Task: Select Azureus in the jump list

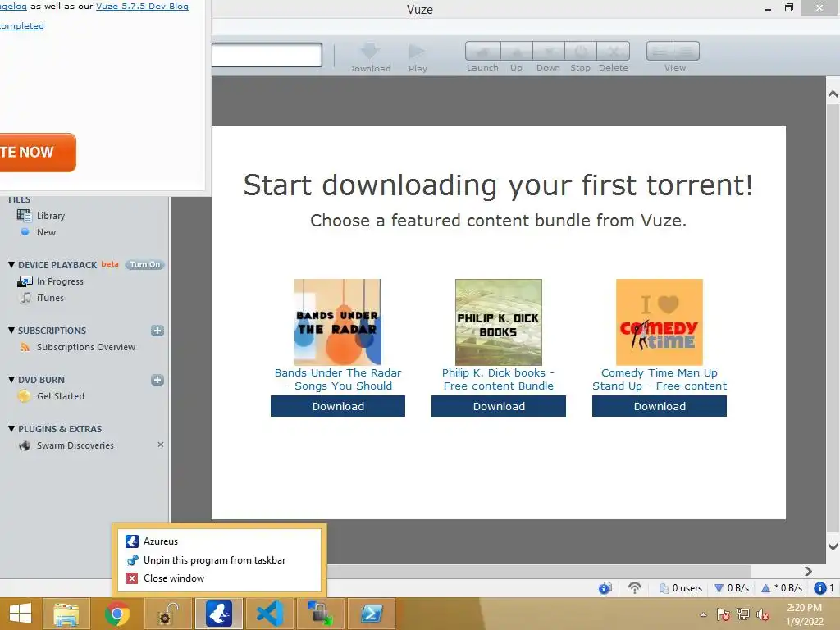Action: point(218,541)
